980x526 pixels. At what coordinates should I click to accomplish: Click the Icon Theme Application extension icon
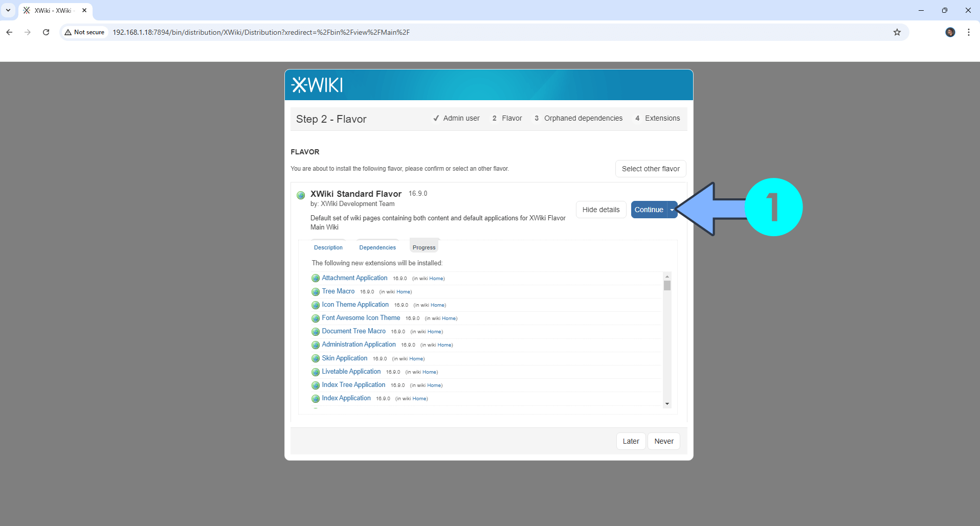coord(316,305)
